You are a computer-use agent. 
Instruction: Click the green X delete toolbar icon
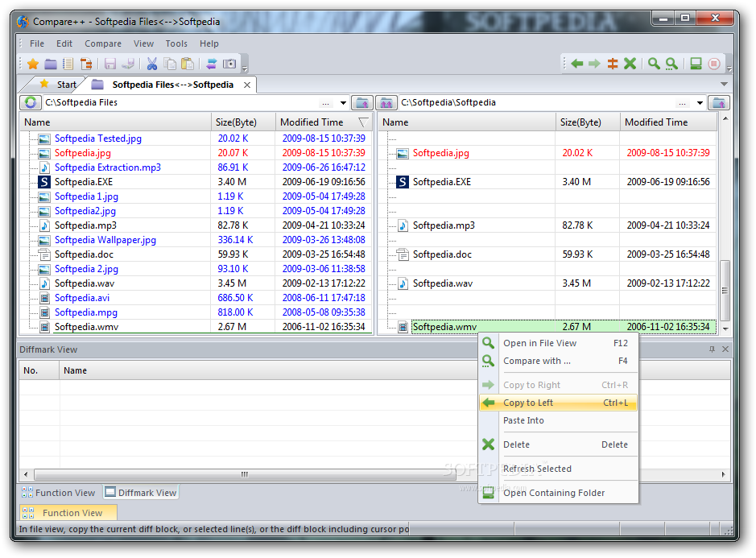630,64
